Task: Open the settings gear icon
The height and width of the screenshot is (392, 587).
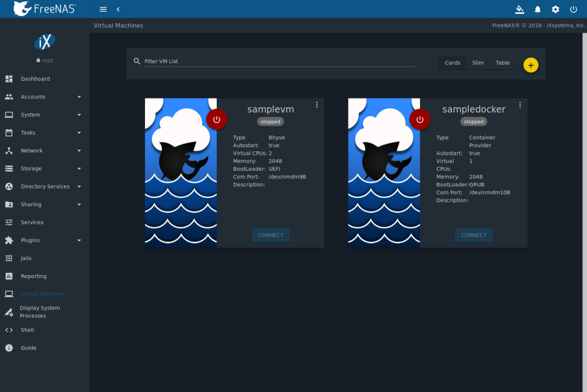Action: click(555, 9)
